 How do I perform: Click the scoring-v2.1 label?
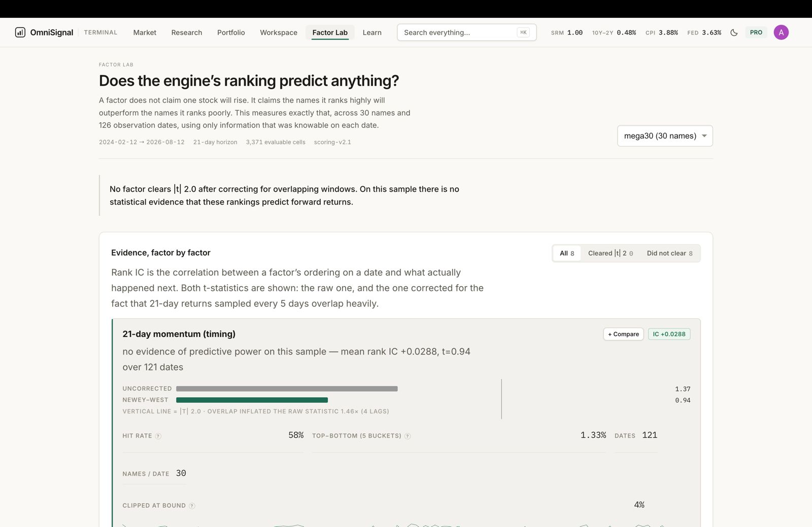coord(332,143)
